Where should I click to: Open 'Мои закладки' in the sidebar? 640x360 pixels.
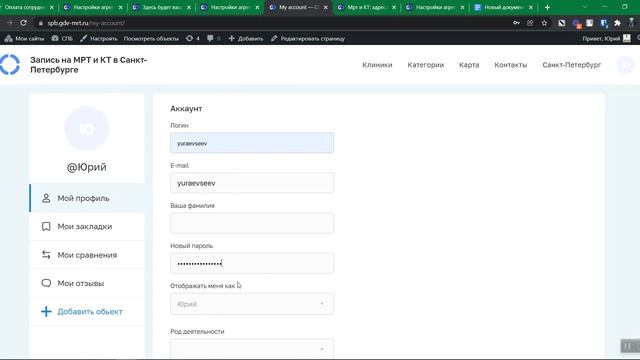point(87,227)
